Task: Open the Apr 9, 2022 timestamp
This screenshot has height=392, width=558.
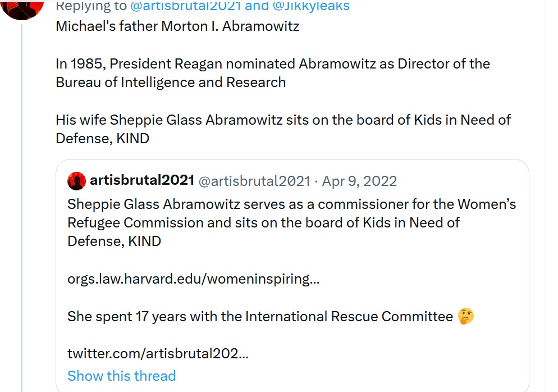Action: tap(359, 181)
